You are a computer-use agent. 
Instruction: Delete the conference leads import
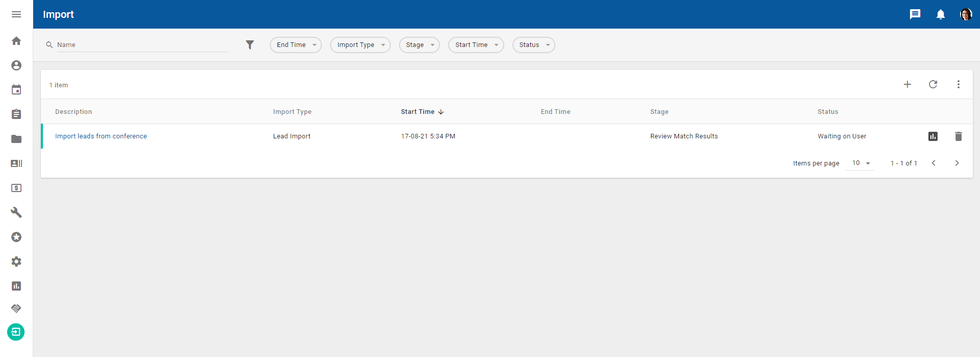tap(958, 136)
